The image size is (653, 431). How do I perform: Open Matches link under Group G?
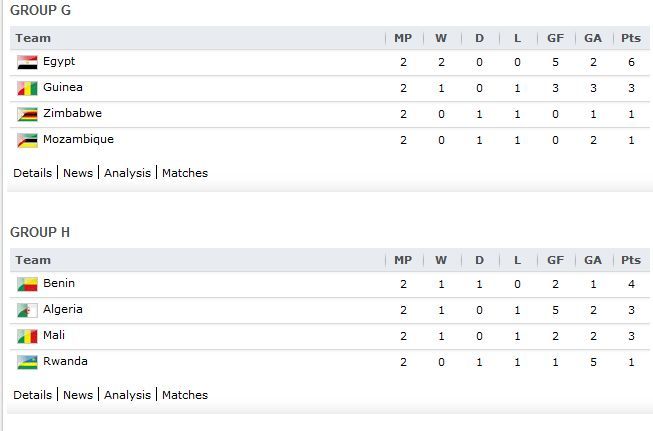185,173
